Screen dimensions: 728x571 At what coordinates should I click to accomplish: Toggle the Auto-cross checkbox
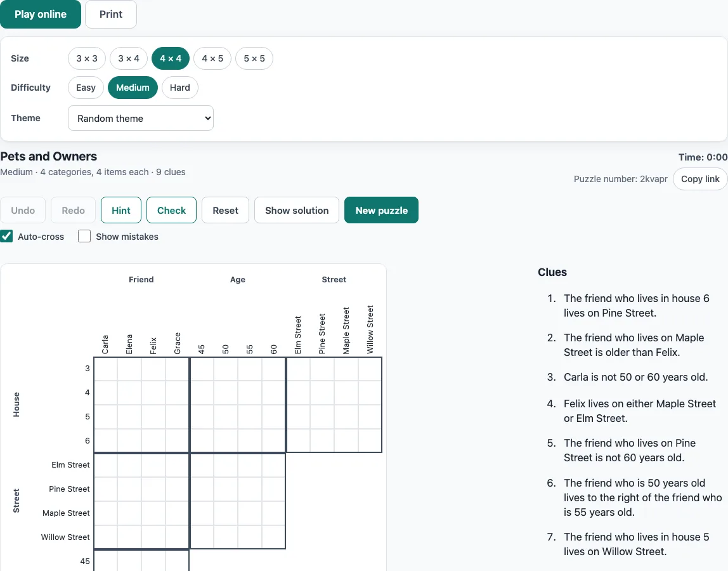(6, 236)
